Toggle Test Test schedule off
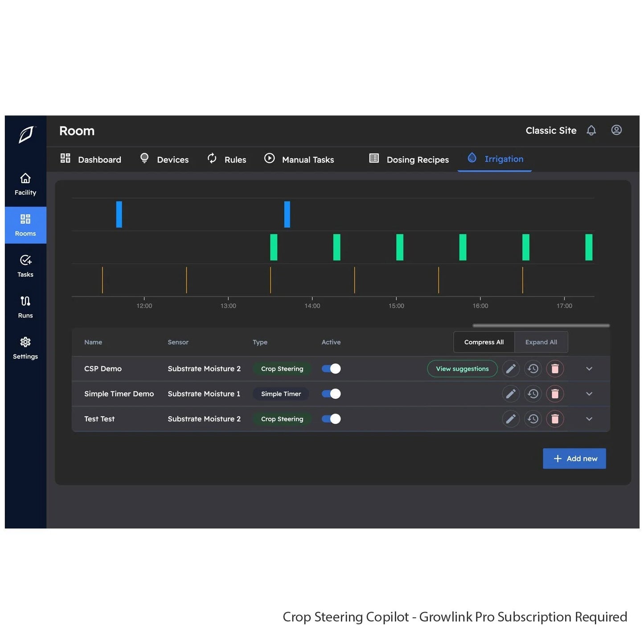This screenshot has height=644, width=644. click(331, 419)
